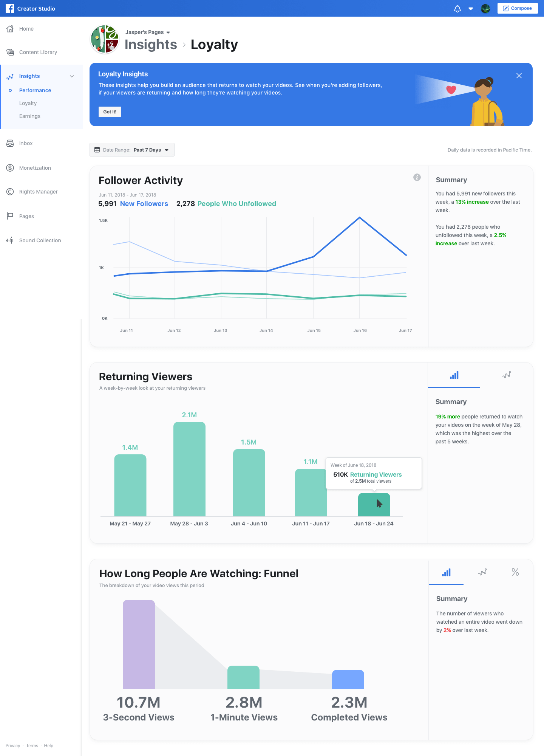Viewport: 544px width, 756px height.
Task: Open the Date Range Past 7 Days dropdown
Action: [132, 150]
